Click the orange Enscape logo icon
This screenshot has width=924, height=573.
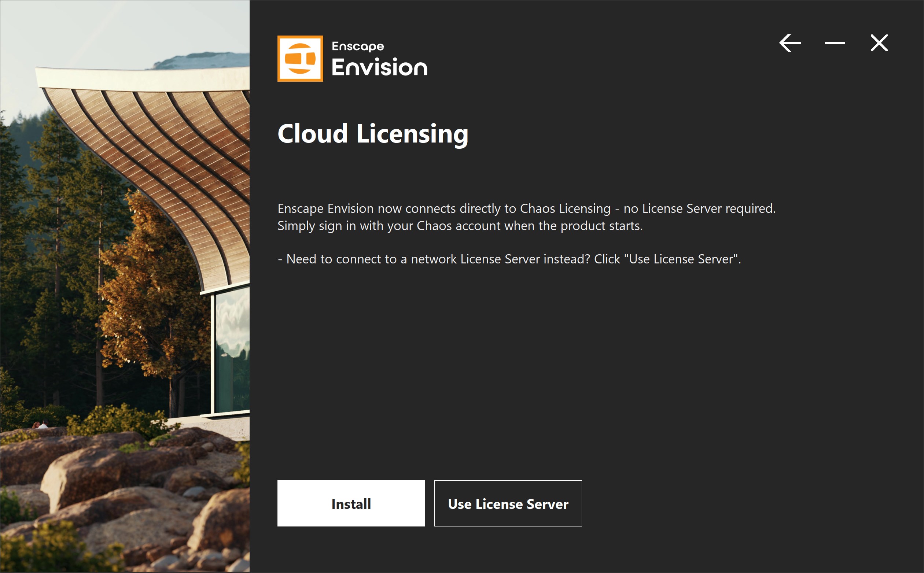300,58
